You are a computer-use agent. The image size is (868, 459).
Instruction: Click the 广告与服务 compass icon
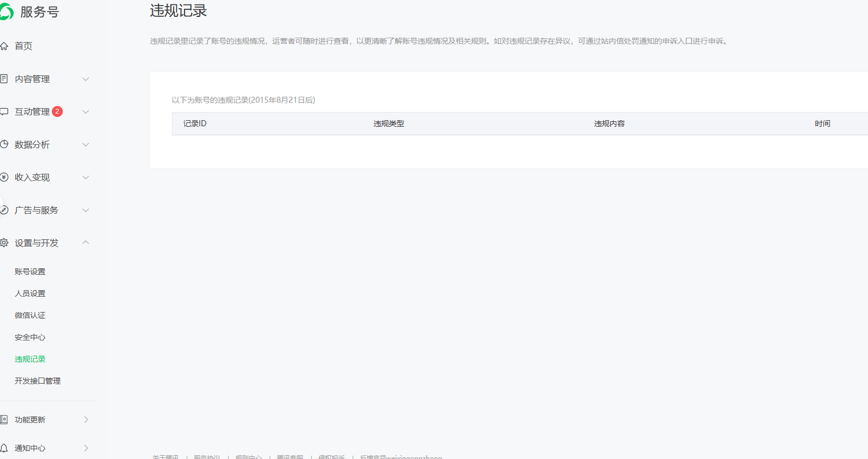coord(4,210)
